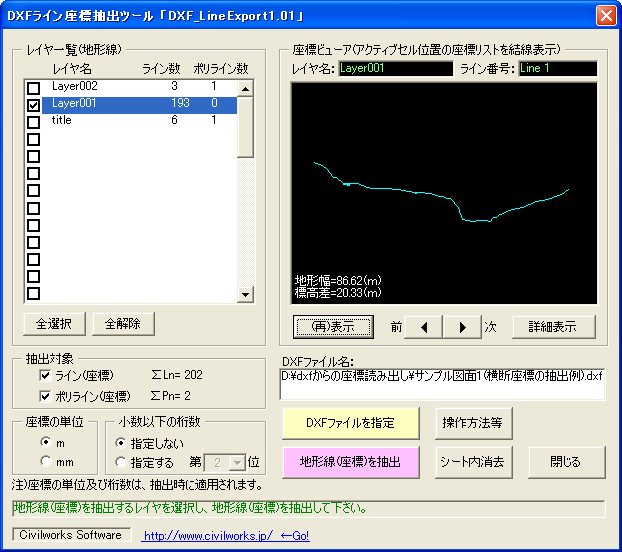The width and height of the screenshot is (622, 552).
Task: Click the Civilworks Software label
Action: (71, 535)
